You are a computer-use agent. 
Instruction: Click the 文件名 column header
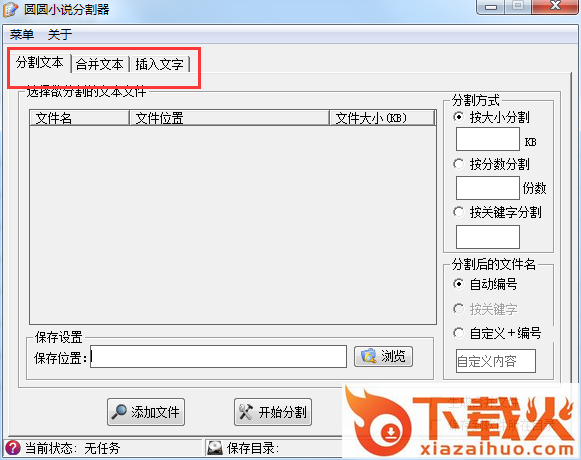79,118
